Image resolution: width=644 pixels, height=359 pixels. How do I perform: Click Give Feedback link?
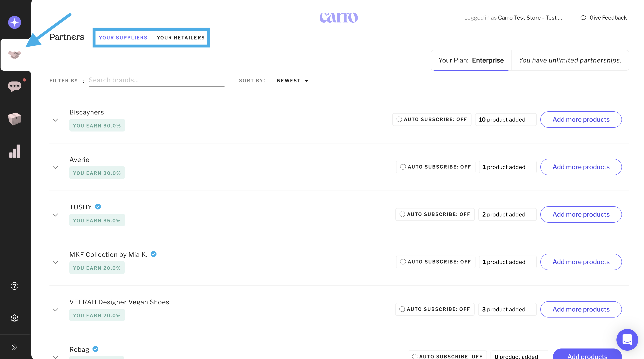(603, 18)
